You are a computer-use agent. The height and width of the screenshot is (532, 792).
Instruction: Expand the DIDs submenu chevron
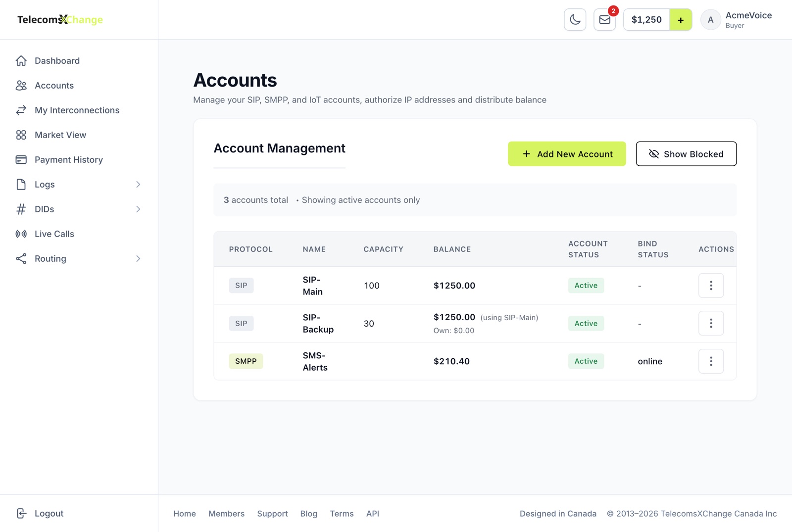click(x=138, y=209)
